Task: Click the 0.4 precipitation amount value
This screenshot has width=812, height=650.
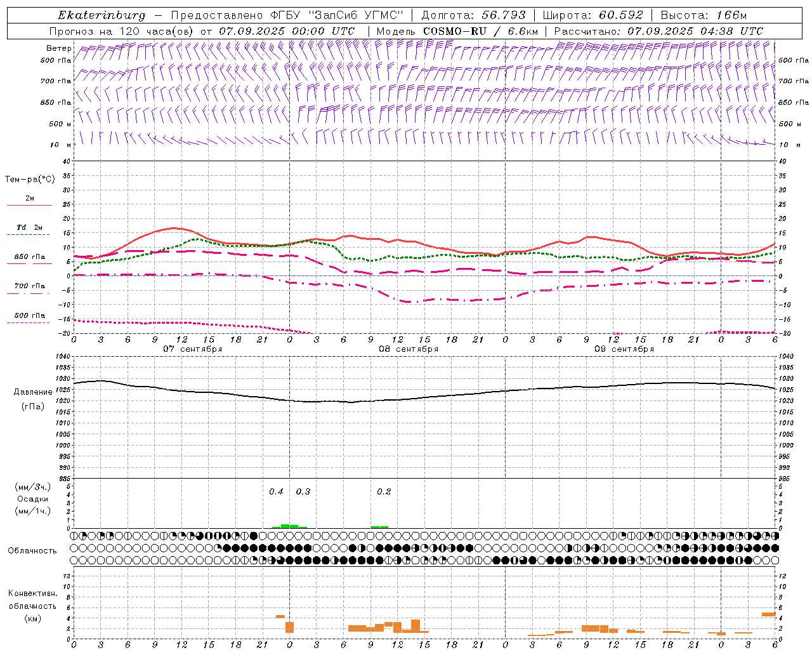Action: click(x=276, y=492)
